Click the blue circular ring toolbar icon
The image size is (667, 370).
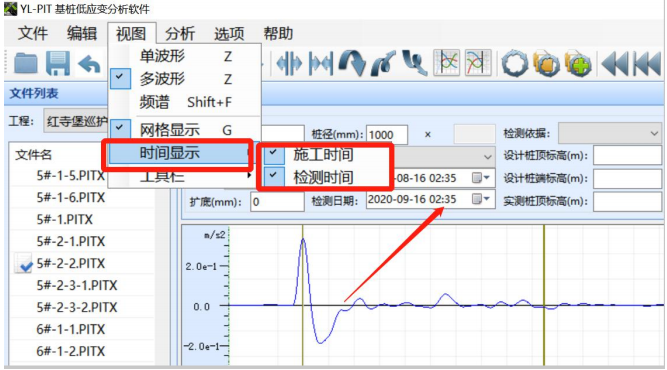coord(515,64)
